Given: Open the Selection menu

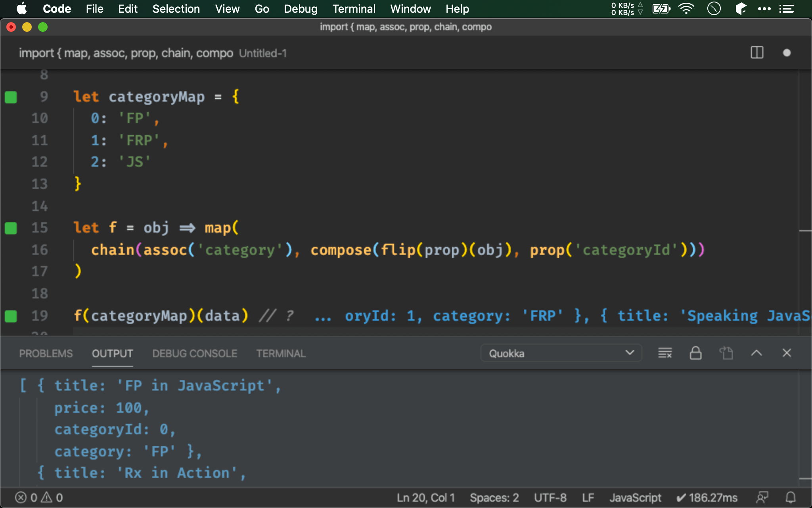Looking at the screenshot, I should (x=176, y=9).
